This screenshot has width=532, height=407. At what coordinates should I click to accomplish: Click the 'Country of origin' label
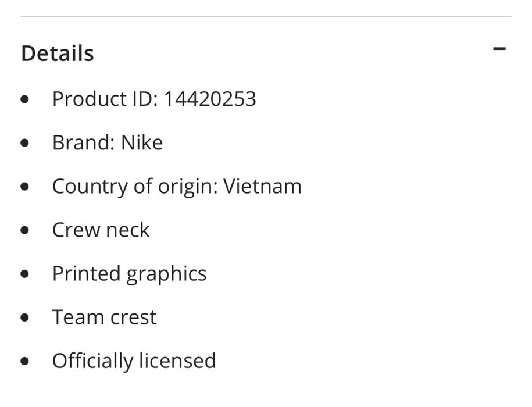(134, 186)
